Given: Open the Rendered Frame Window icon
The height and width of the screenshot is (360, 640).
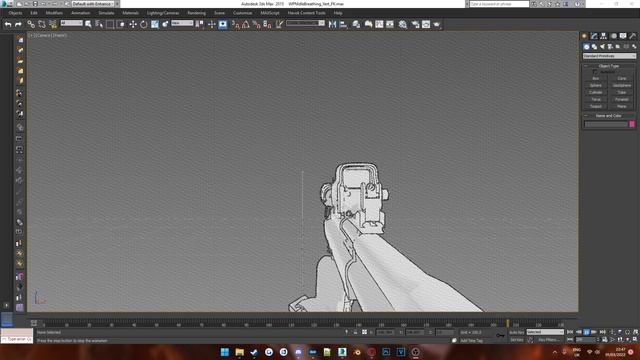Looking at the screenshot, I should (x=426, y=24).
